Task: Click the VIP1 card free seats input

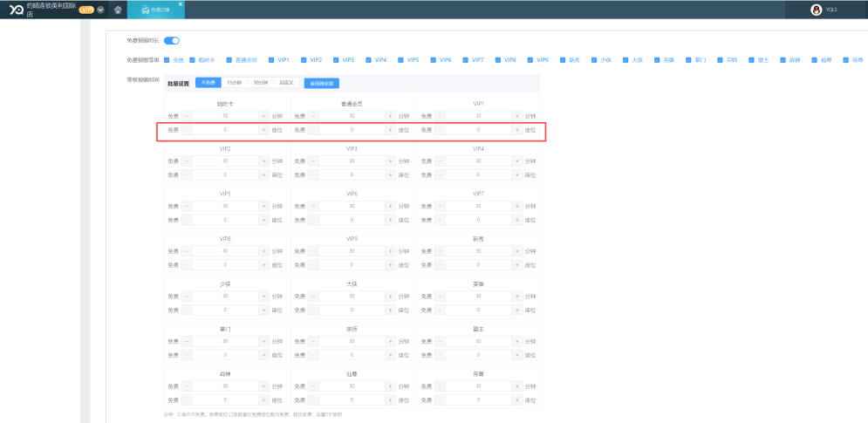Action: pyautogui.click(x=478, y=130)
